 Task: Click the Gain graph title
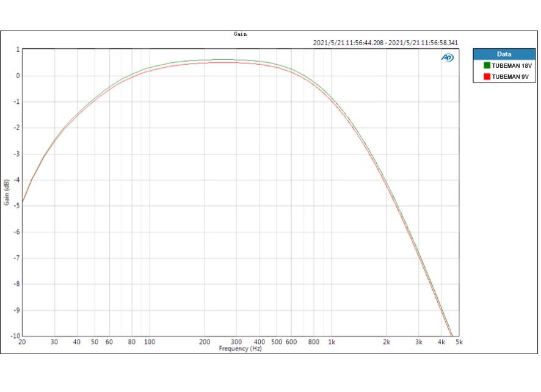[240, 34]
